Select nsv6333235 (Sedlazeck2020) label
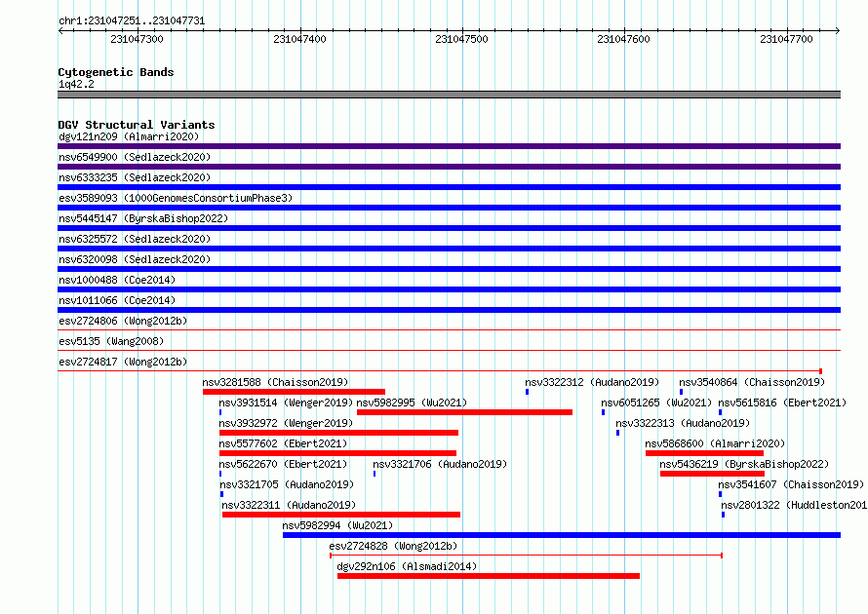The height and width of the screenshot is (614, 868). pyautogui.click(x=135, y=177)
